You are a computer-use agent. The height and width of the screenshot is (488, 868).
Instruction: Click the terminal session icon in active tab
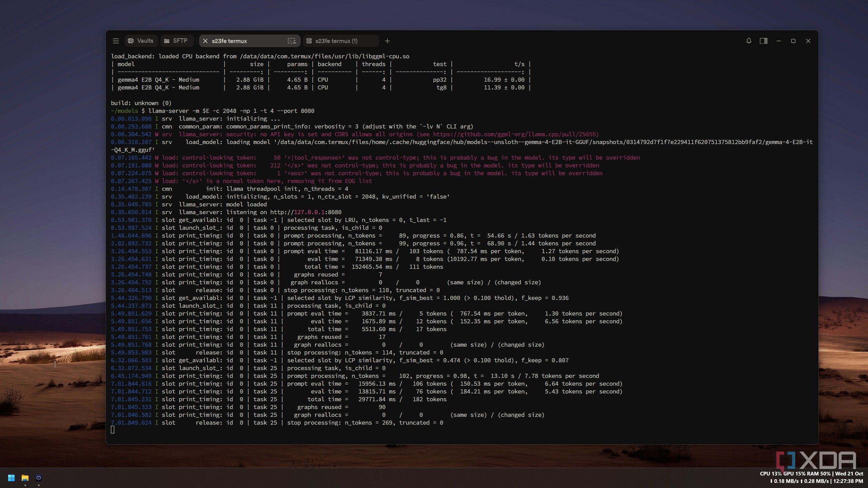[292, 41]
